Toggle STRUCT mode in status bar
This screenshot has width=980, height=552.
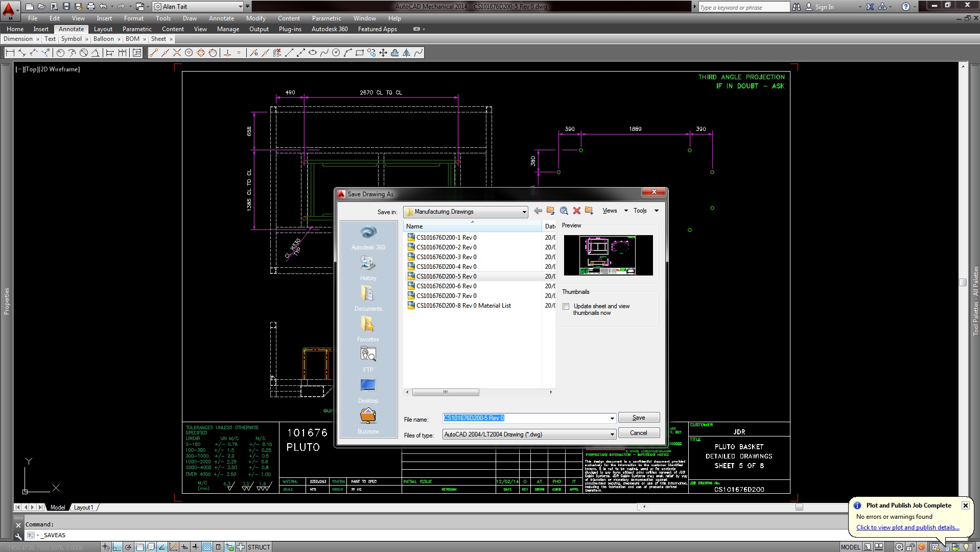(x=258, y=547)
